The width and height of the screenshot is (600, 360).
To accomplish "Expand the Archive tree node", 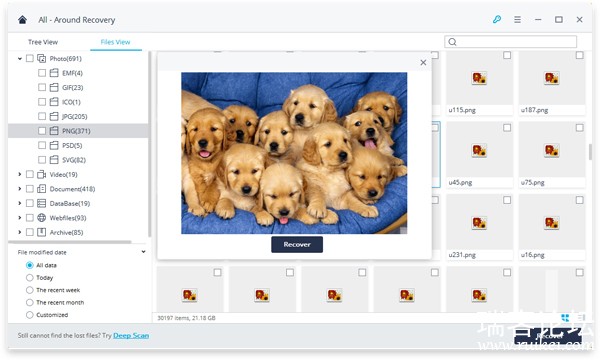I will point(20,232).
